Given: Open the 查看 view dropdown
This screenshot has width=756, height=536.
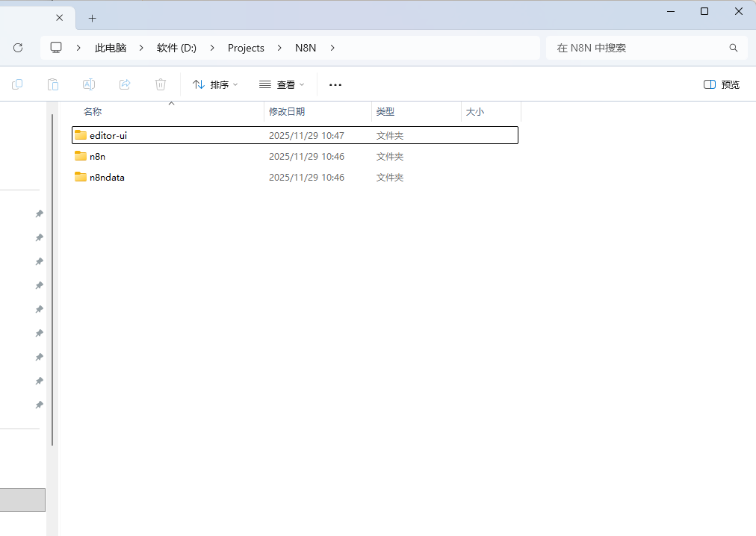Looking at the screenshot, I should [x=282, y=85].
